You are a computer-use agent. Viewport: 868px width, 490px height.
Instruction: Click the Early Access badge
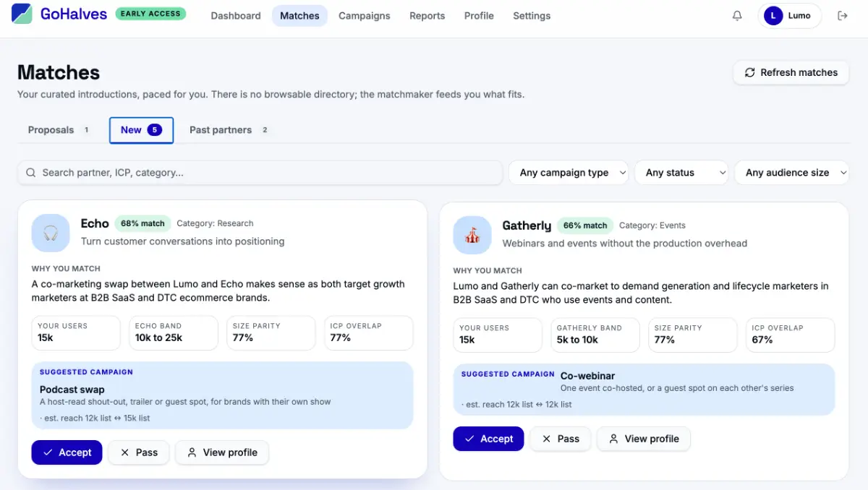(x=150, y=14)
